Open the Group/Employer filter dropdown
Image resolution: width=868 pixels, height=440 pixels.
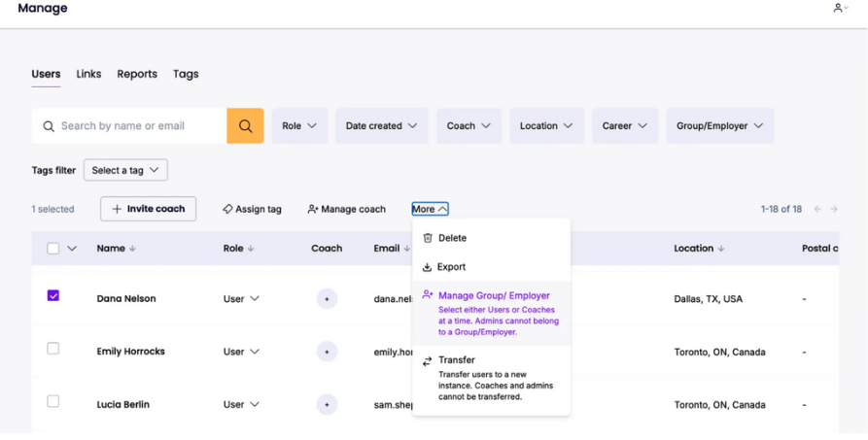pos(719,126)
